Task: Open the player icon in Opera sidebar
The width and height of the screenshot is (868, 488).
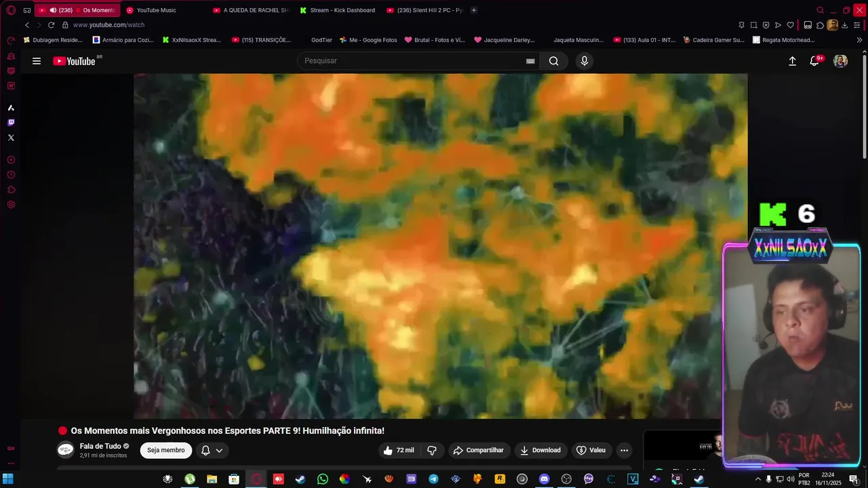Action: [11, 160]
